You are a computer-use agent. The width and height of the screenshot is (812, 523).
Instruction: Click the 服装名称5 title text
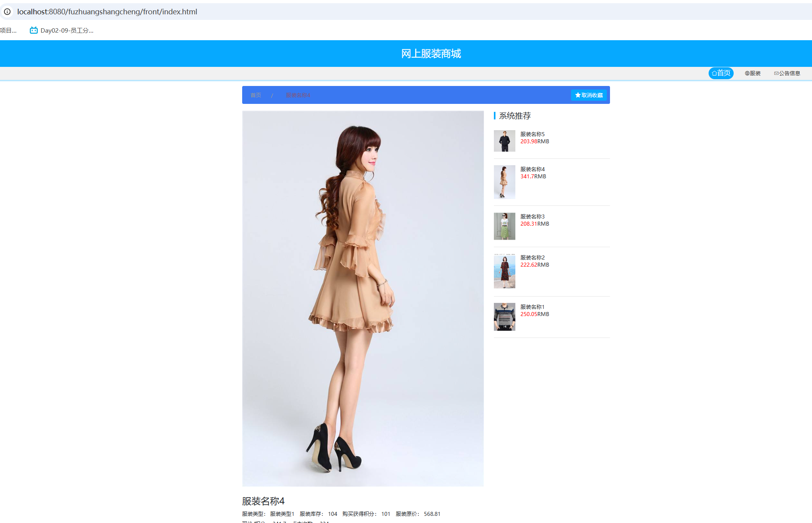[532, 134]
